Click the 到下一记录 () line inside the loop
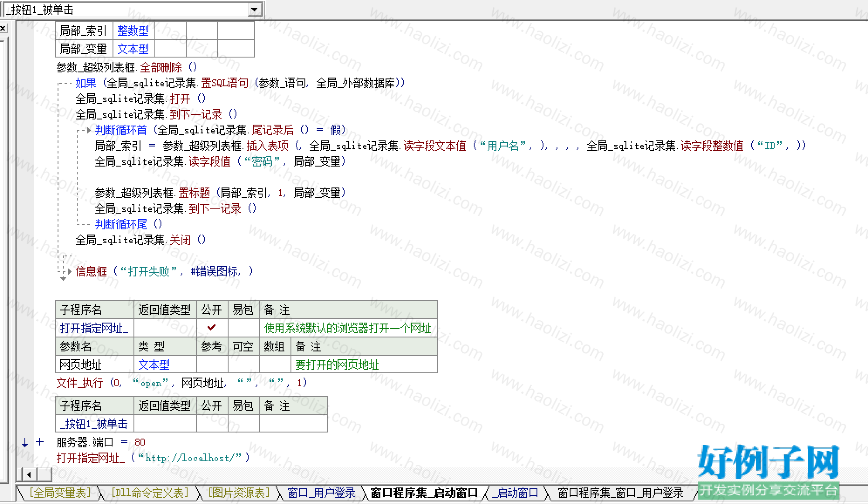Image resolution: width=868 pixels, height=504 pixels. (x=176, y=208)
